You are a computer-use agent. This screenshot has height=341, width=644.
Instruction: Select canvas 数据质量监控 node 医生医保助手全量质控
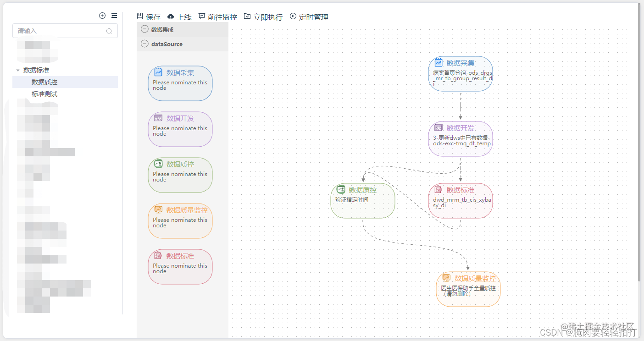[468, 289]
